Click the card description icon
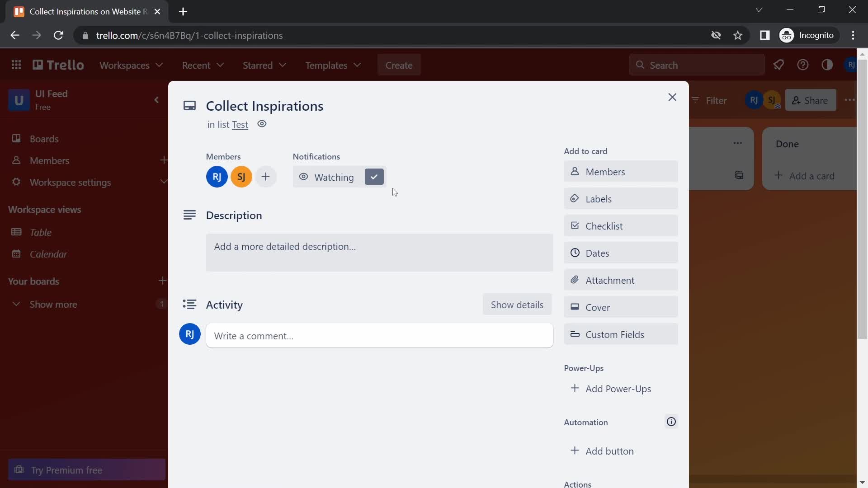868x488 pixels. [189, 215]
